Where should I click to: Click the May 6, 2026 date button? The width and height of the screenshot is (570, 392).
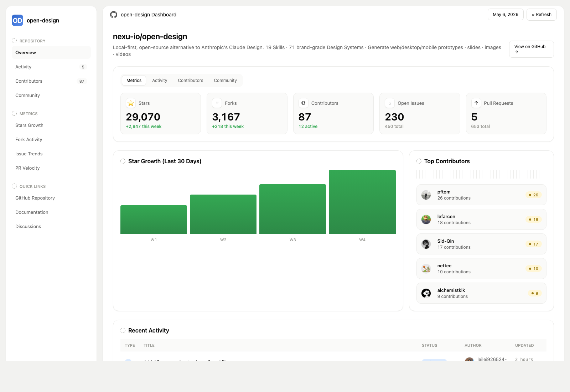click(x=506, y=15)
